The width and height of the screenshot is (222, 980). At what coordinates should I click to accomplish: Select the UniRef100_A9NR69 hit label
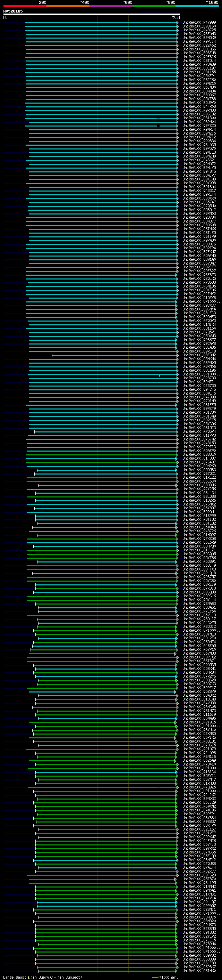pyautogui.click(x=199, y=466)
